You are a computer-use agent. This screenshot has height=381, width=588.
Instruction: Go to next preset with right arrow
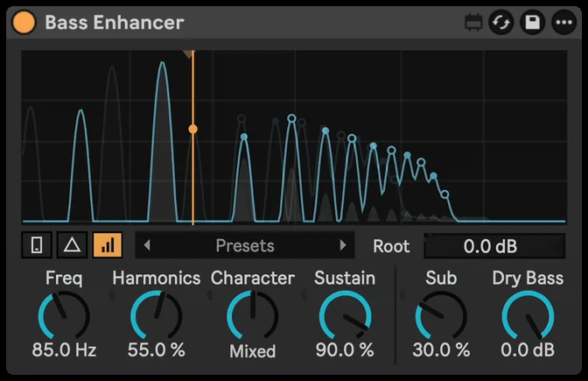coord(342,245)
